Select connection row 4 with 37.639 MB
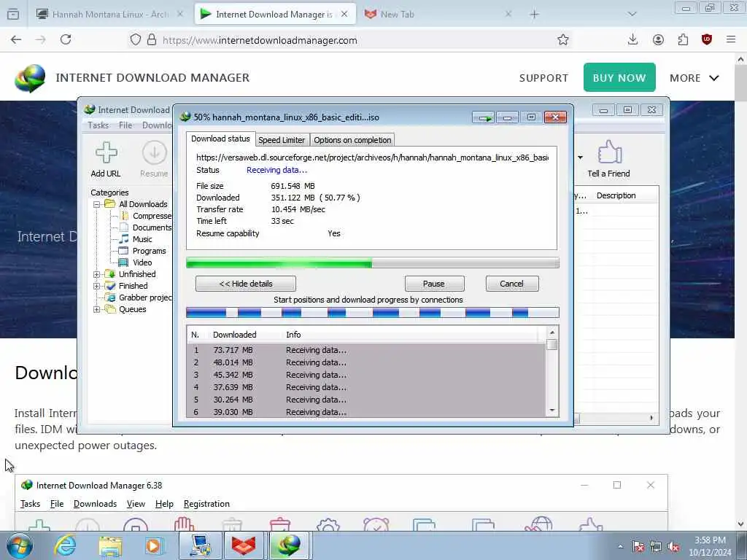Image resolution: width=747 pixels, height=560 pixels. click(366, 387)
